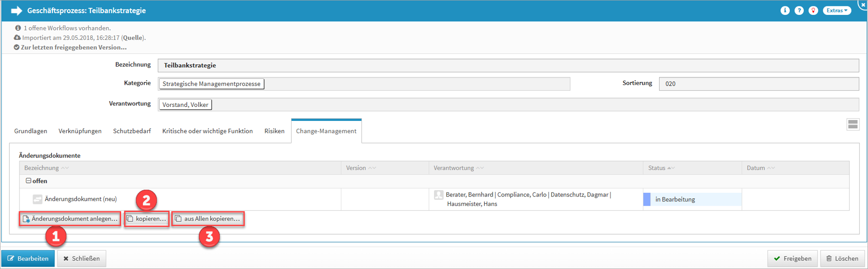Viewport: 868px width, 269px height.
Task: Toggle the panel layout icon right of tabs
Action: point(853,124)
